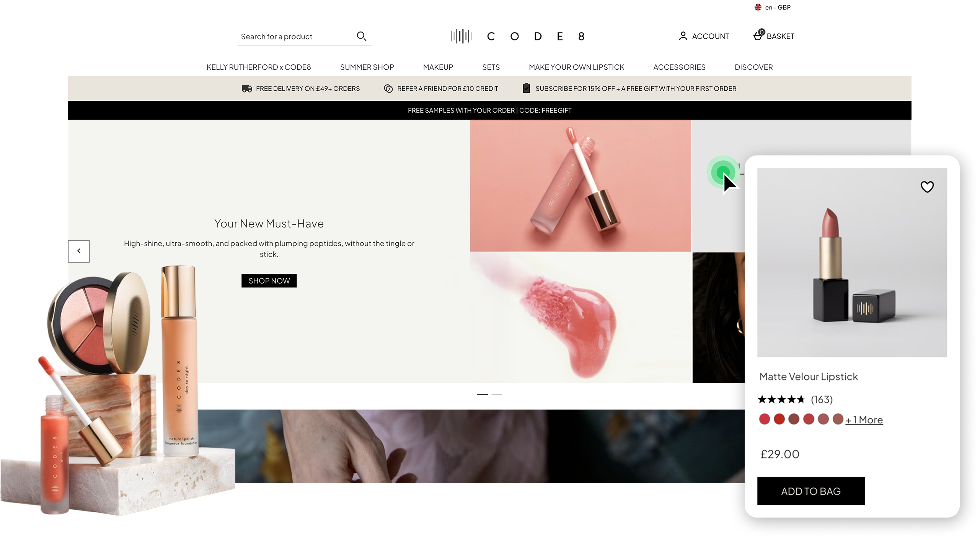
Task: Select fifth lipstick shade swatch
Action: pyautogui.click(x=823, y=419)
